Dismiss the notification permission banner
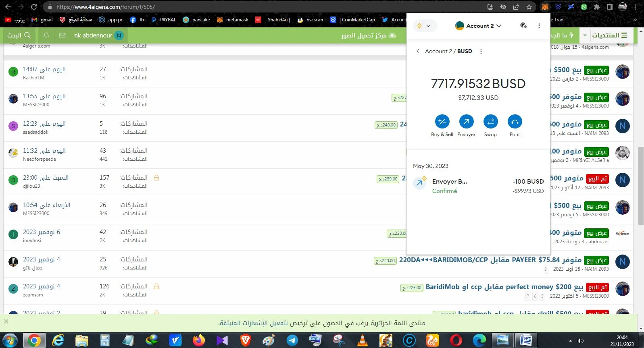 pos(6,321)
